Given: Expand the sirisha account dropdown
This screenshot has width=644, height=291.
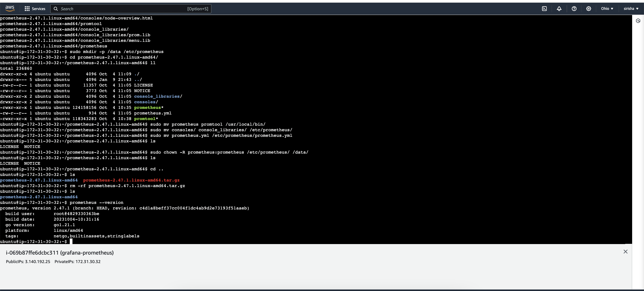Looking at the screenshot, I should click(x=631, y=9).
